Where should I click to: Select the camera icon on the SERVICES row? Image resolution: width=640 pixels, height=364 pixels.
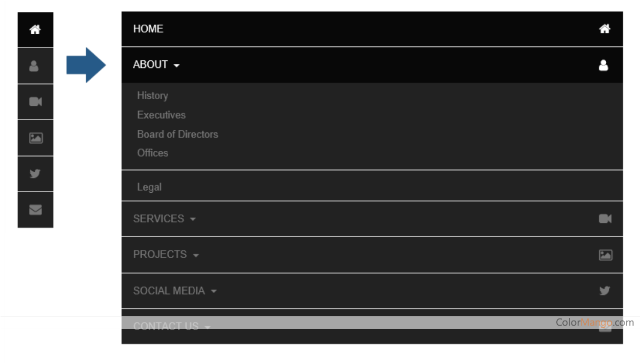point(605,218)
